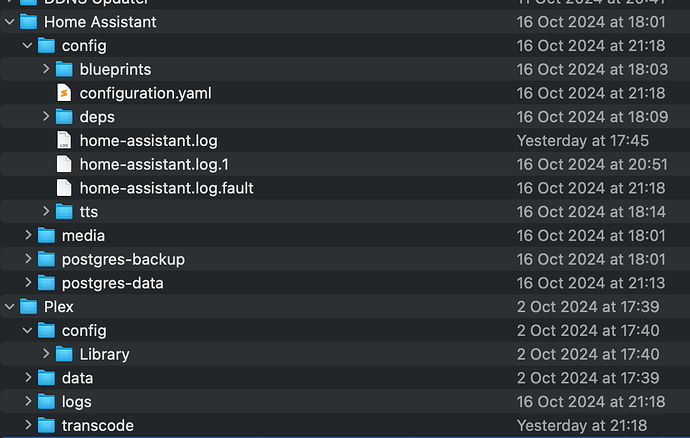
Task: Select the home-assistant.log.1 blank document icon
Action: tap(64, 164)
